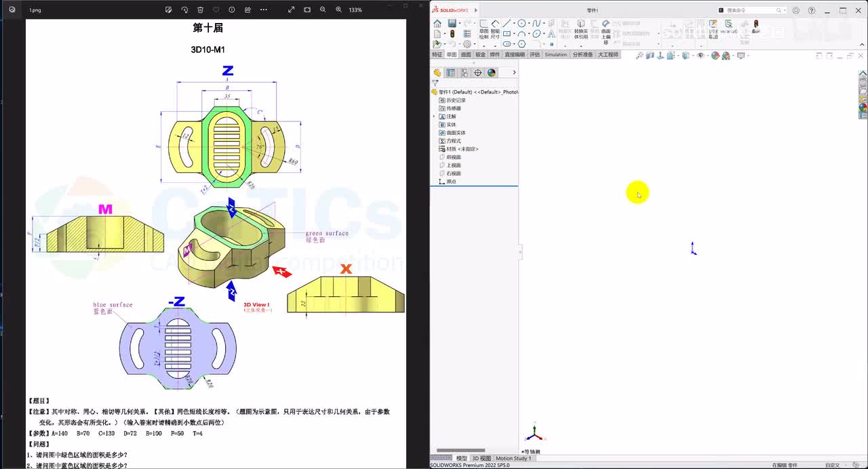The height and width of the screenshot is (469, 868).
Task: Open the ConfigurationManager tab icon
Action: pyautogui.click(x=465, y=73)
